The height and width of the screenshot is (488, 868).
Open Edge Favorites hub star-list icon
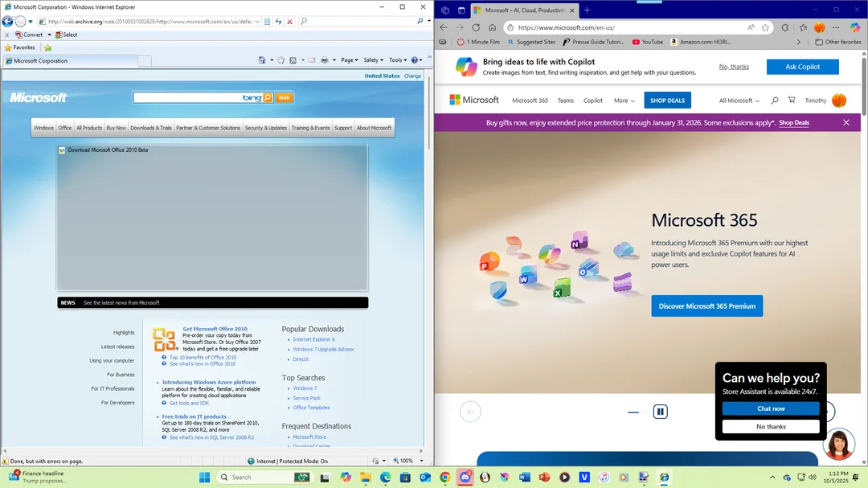pos(802,27)
